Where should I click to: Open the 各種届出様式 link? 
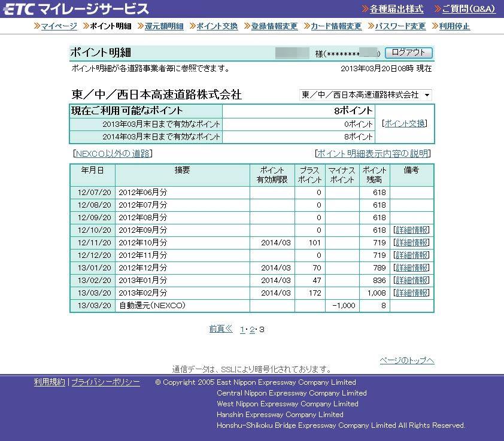(396, 9)
